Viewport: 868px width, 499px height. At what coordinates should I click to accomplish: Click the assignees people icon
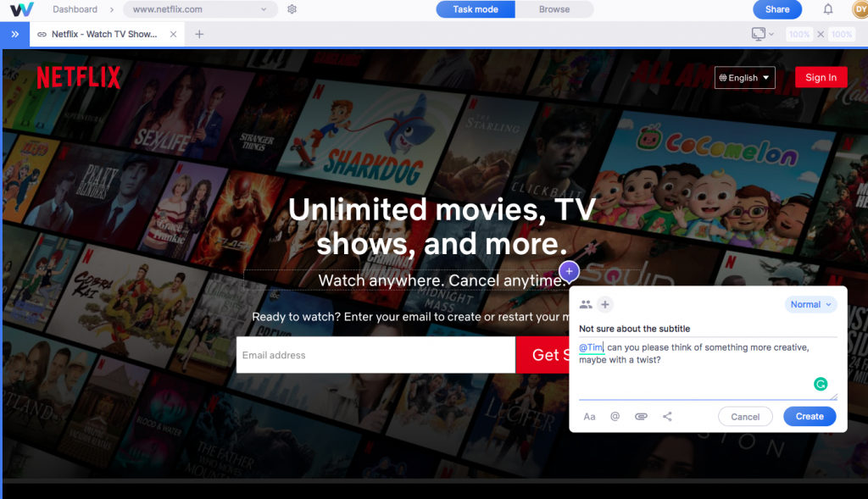click(x=586, y=304)
